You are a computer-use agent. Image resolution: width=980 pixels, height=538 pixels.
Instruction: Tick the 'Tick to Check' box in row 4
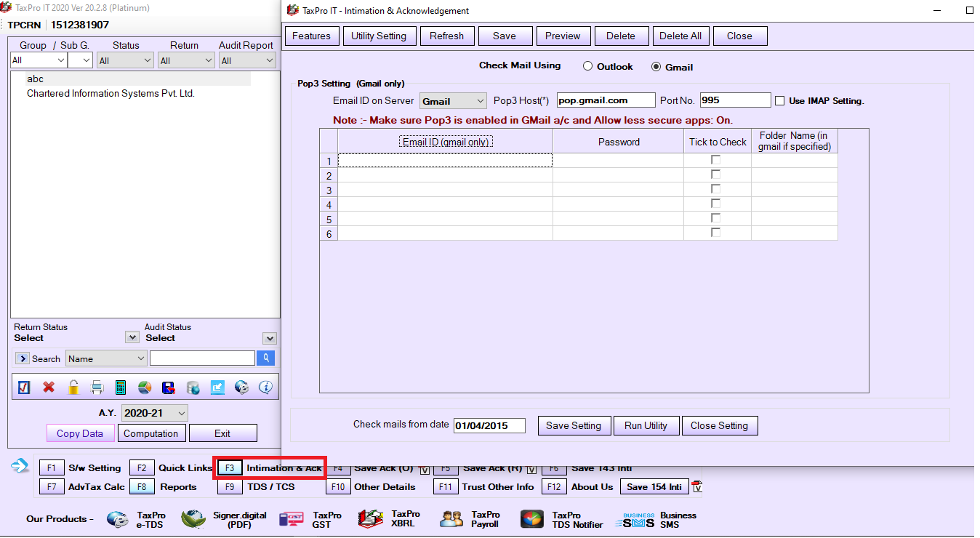(x=716, y=204)
